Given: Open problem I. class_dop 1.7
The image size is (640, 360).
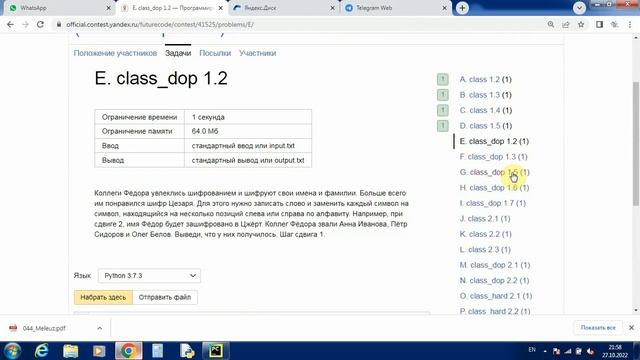Looking at the screenshot, I should [x=493, y=203].
